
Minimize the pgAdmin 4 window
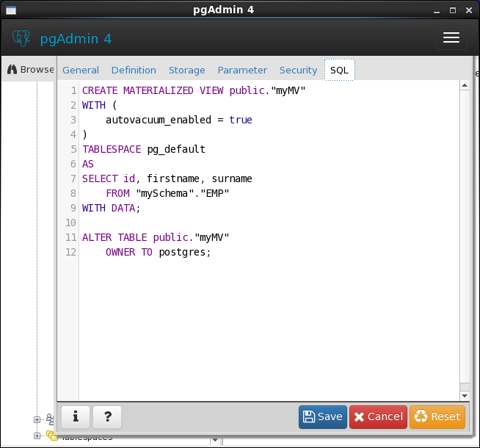click(437, 11)
